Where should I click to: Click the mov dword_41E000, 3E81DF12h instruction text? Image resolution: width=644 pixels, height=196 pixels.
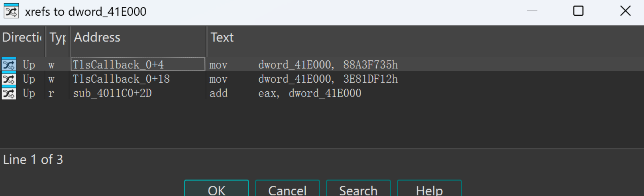tap(303, 79)
